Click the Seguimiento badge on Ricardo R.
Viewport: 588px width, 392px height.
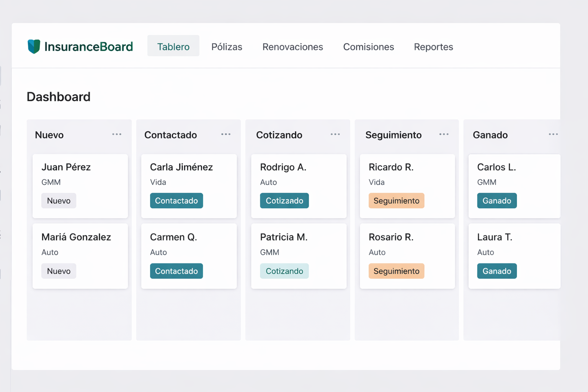pyautogui.click(x=396, y=200)
